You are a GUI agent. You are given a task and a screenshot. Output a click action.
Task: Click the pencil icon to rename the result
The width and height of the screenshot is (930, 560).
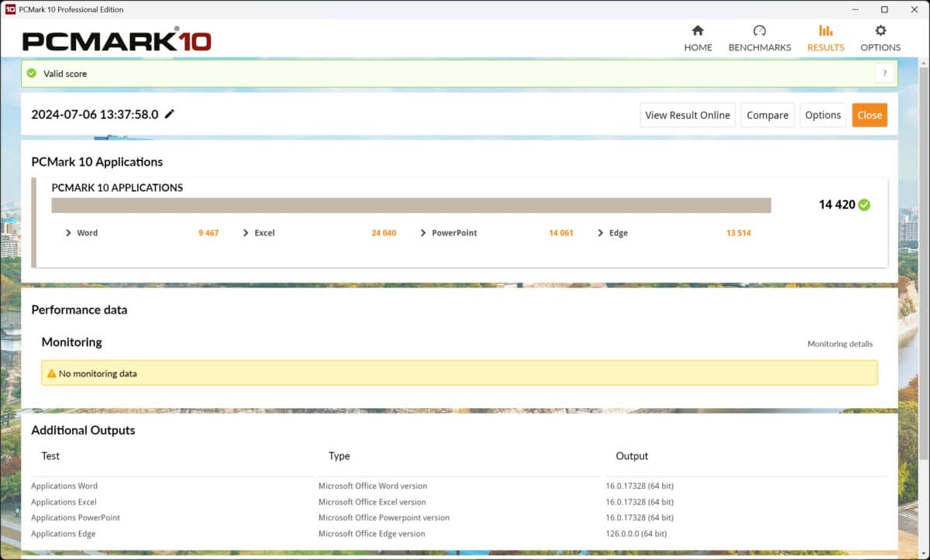(170, 114)
